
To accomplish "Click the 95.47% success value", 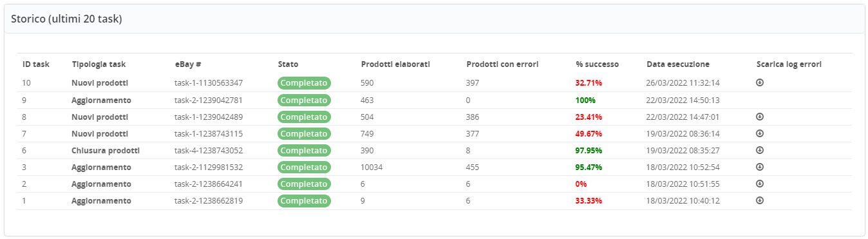I will [589, 167].
